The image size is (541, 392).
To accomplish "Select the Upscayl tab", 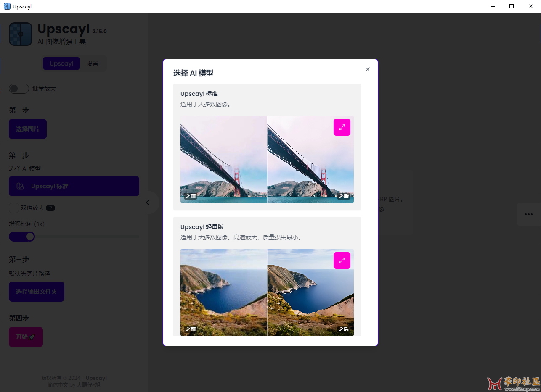I will 61,63.
